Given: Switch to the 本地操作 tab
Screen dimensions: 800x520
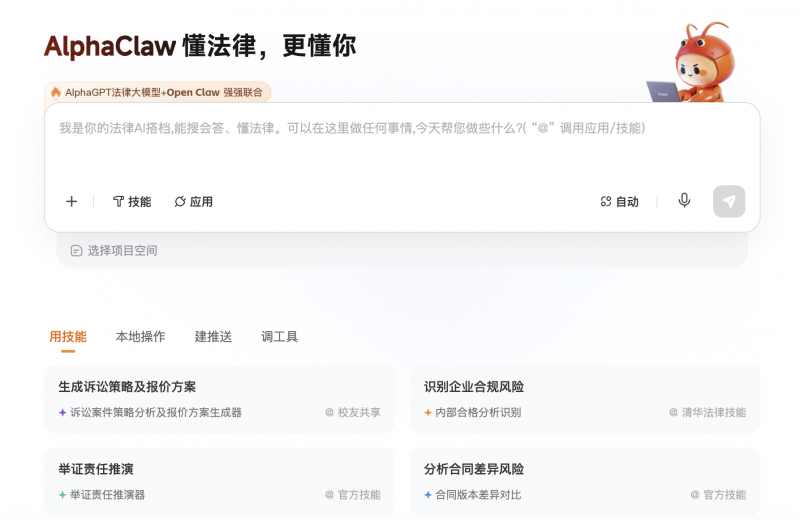Looking at the screenshot, I should click(x=140, y=337).
